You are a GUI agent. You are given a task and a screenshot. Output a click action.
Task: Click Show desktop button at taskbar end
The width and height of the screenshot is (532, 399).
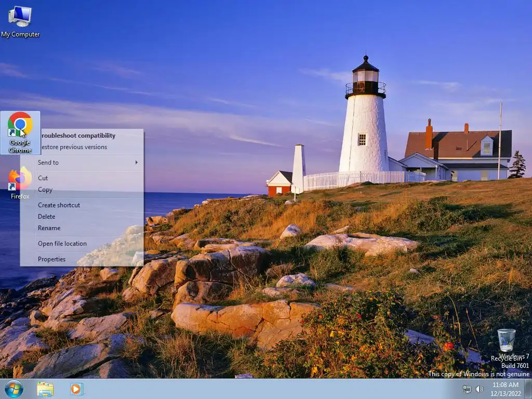pos(528,389)
